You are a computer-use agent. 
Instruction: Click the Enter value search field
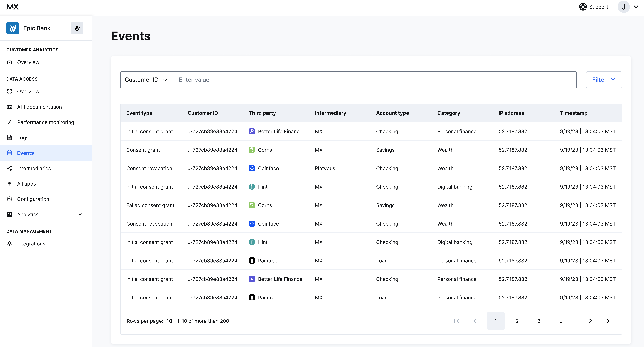click(375, 80)
